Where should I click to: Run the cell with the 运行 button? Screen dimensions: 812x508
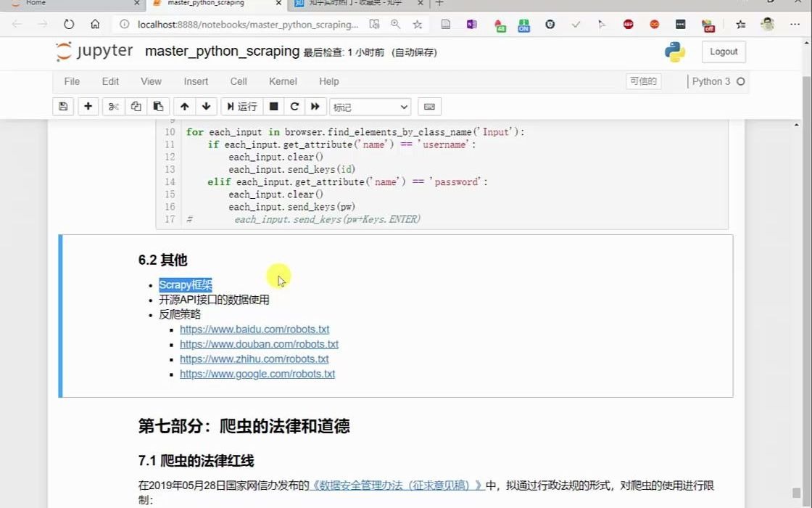[241, 106]
